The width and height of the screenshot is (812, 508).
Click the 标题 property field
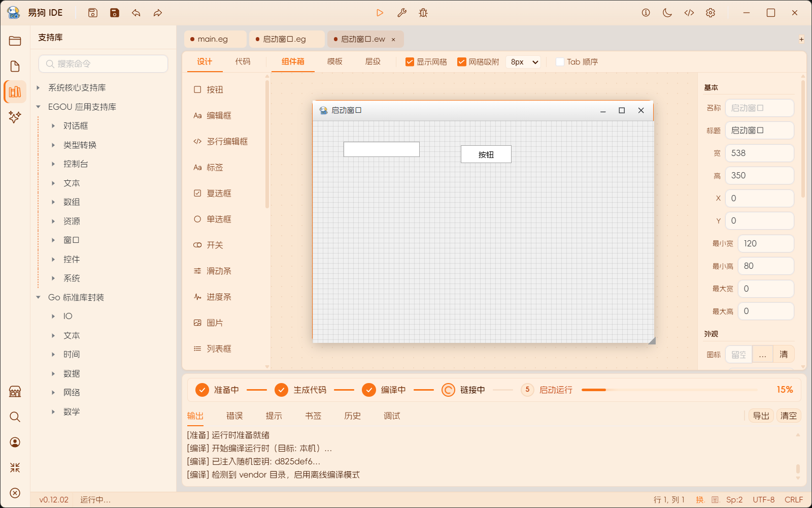tap(760, 131)
